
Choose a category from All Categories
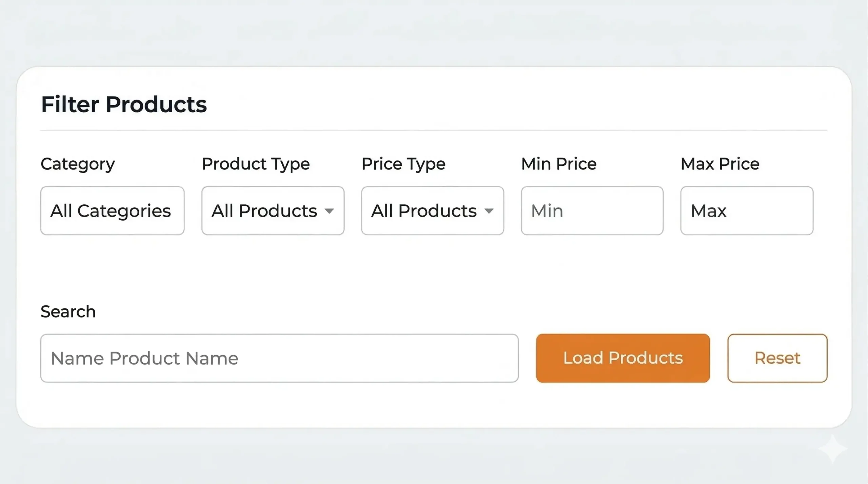coord(112,210)
